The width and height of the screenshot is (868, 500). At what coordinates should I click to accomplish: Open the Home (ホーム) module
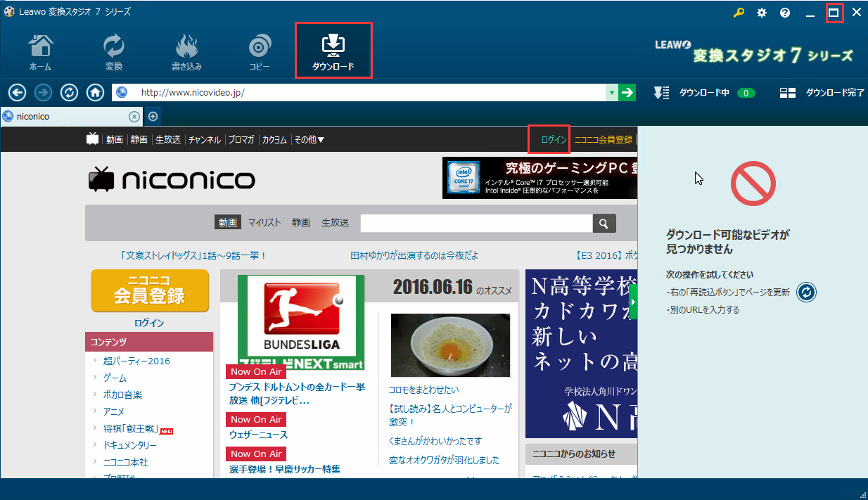pos(40,51)
